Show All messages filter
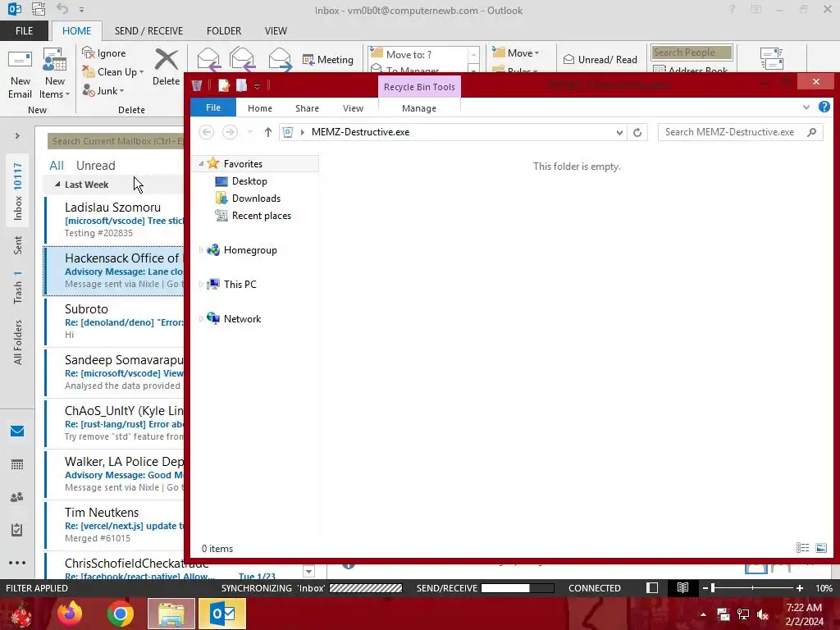Viewport: 840px width, 630px height. tap(57, 166)
